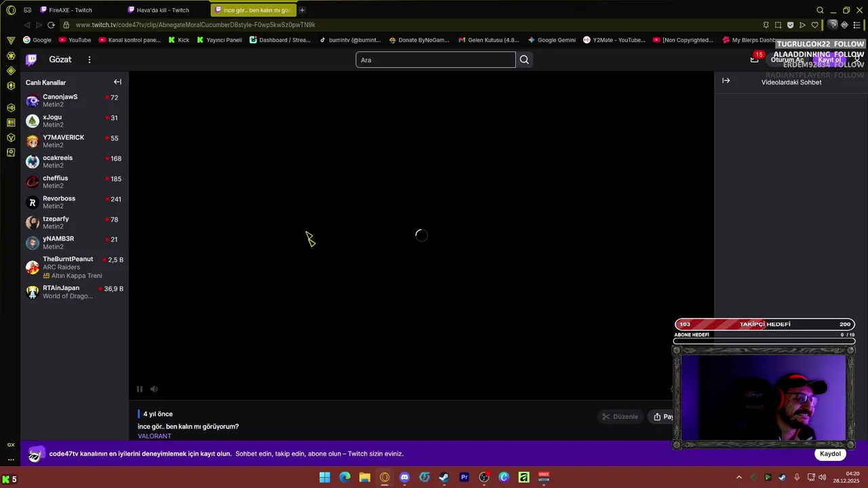Reload the page
Viewport: 868px width, 488px height.
coord(51,25)
